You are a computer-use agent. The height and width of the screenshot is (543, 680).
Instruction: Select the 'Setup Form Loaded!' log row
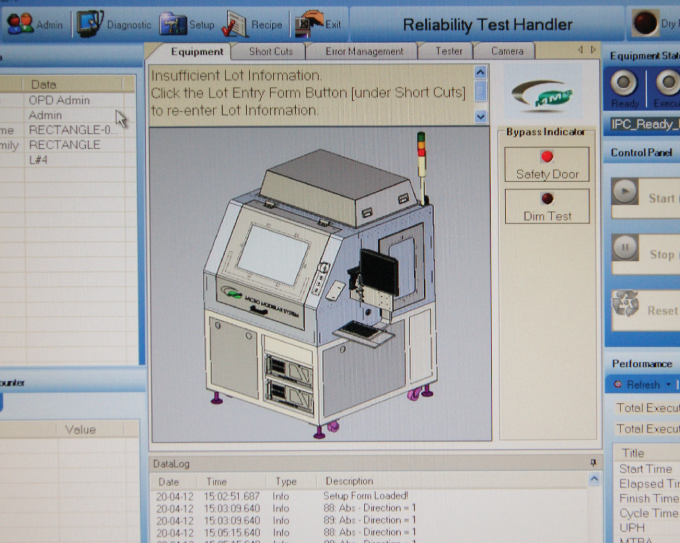[x=369, y=496]
